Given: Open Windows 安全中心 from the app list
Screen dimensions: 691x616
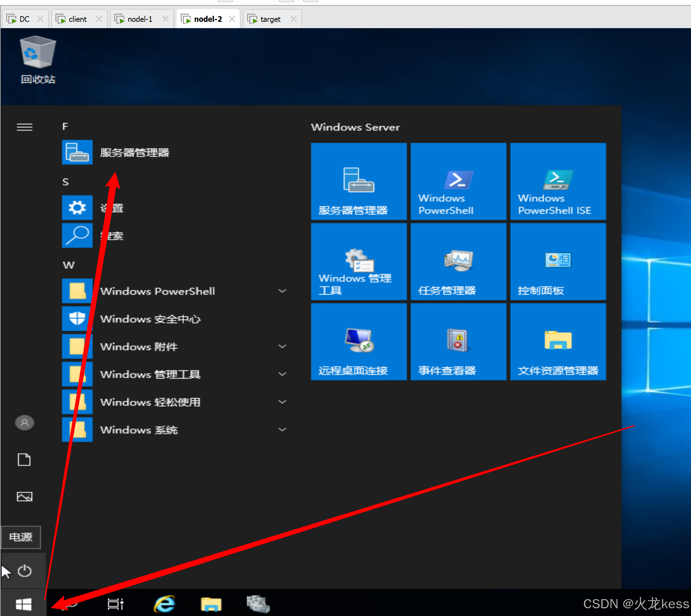Looking at the screenshot, I should coord(150,319).
